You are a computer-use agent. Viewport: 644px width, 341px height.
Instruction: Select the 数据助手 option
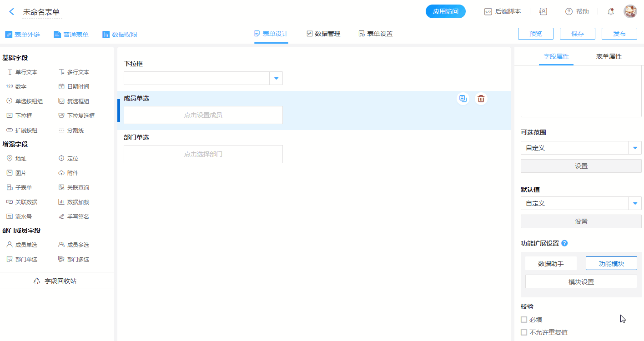coord(551,263)
